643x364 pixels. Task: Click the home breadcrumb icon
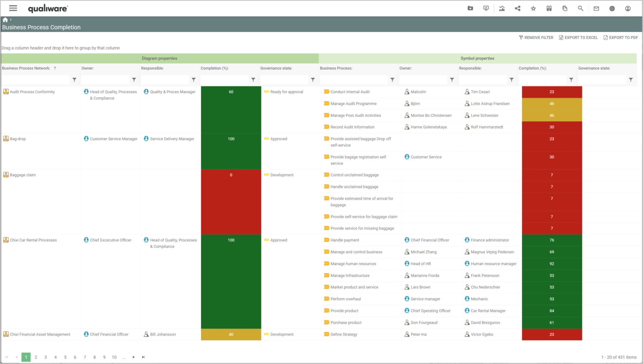(5, 19)
